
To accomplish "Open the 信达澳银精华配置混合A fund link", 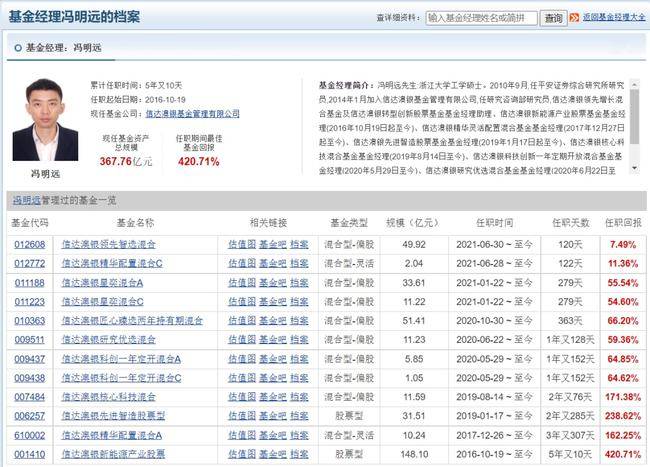I will point(112,436).
